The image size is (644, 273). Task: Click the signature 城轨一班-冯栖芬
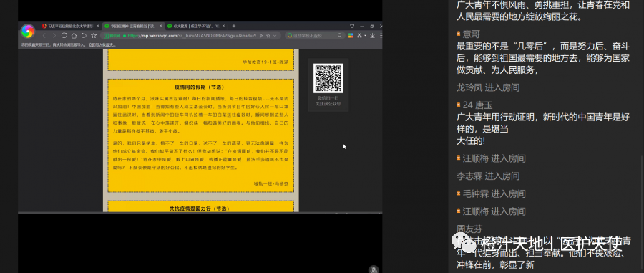271,183
